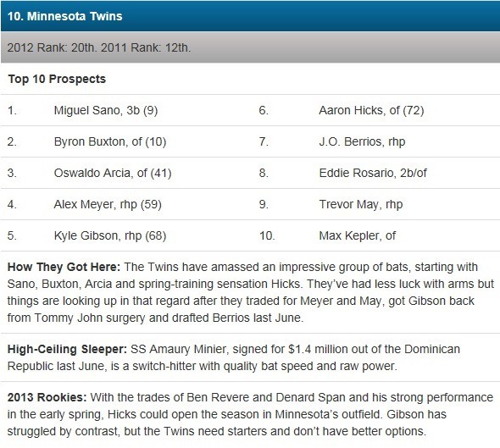Choose Kyle Gibson, rhp (68) entry
Screen dimensions: 500x448
tap(110, 235)
